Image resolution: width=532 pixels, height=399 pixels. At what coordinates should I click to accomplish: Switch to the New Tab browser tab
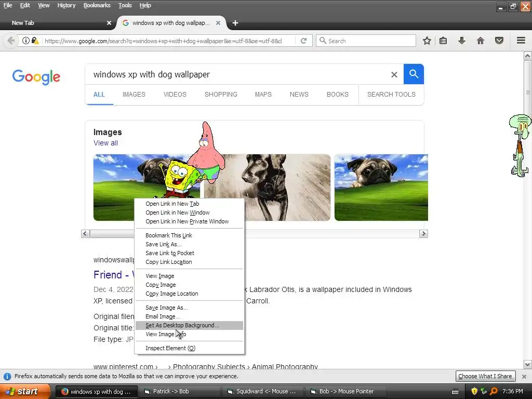[x=58, y=23]
